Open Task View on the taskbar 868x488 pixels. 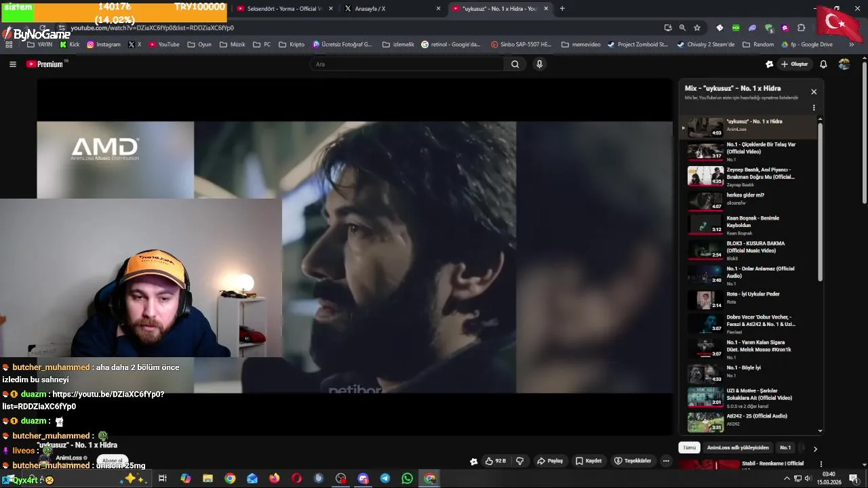(163, 479)
